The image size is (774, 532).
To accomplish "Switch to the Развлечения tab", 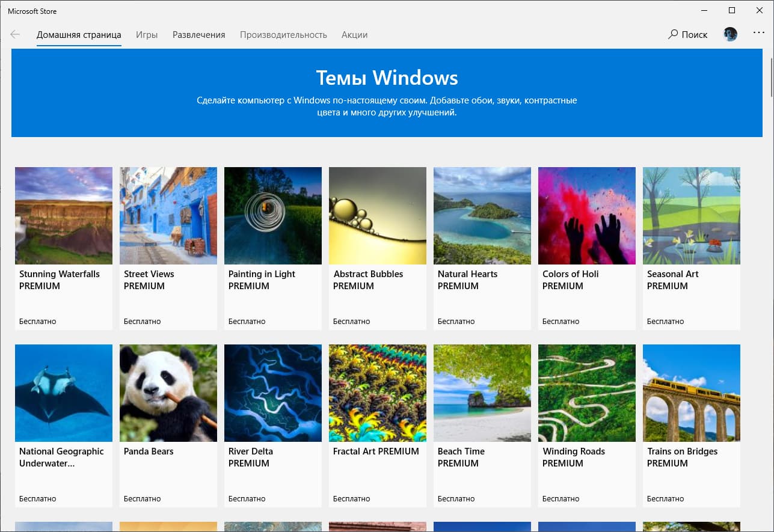I will coord(198,34).
